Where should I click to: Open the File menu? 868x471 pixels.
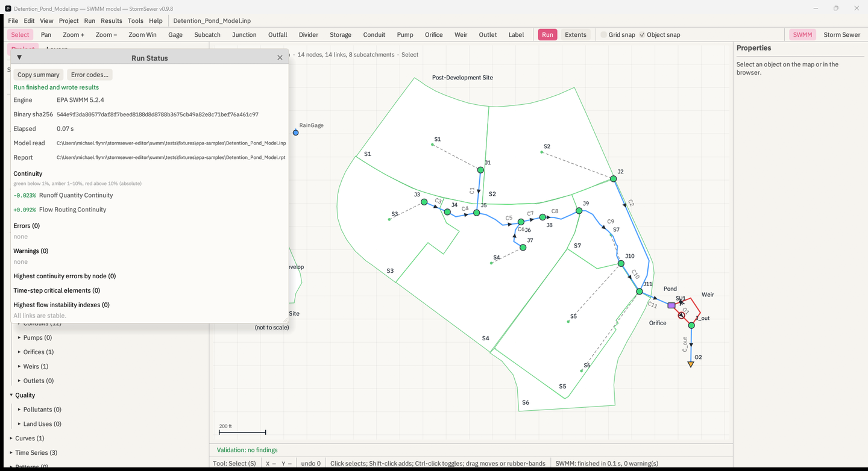coord(13,20)
